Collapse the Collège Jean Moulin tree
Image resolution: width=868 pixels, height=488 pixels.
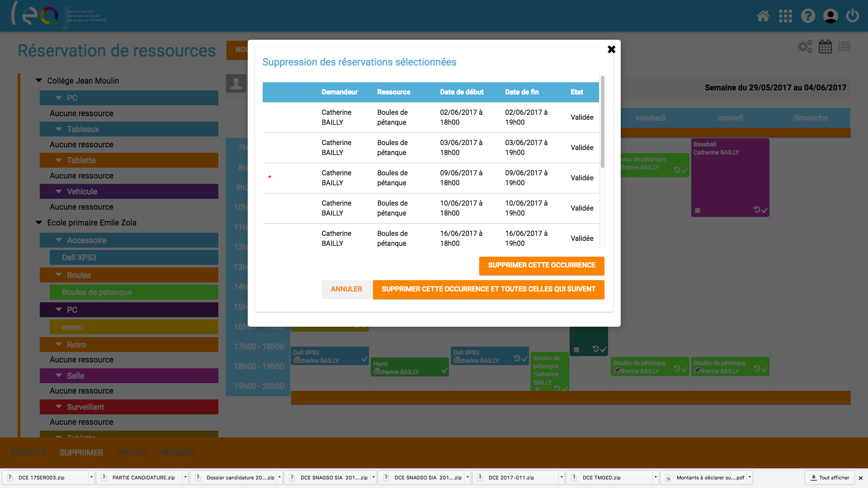point(39,80)
